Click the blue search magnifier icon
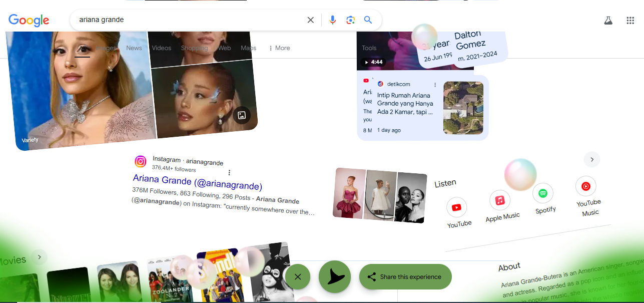 pyautogui.click(x=368, y=20)
